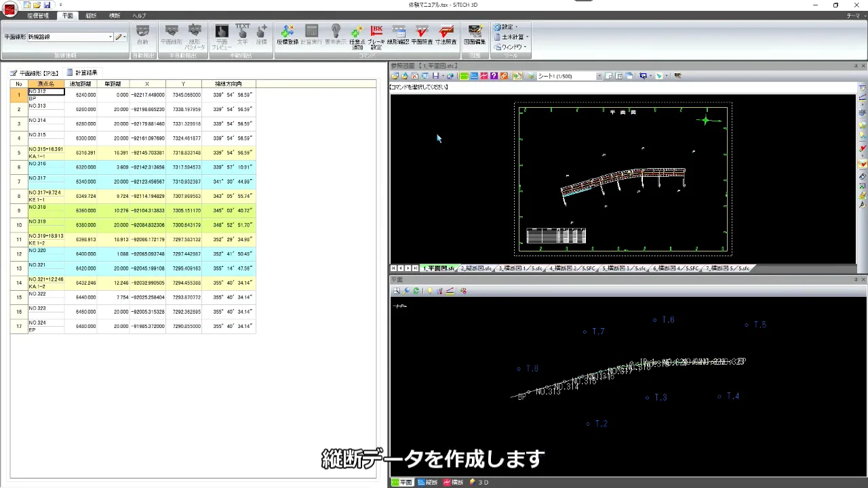
Task: Click the magnifier icon in 平面 panel toolbar
Action: point(406,291)
